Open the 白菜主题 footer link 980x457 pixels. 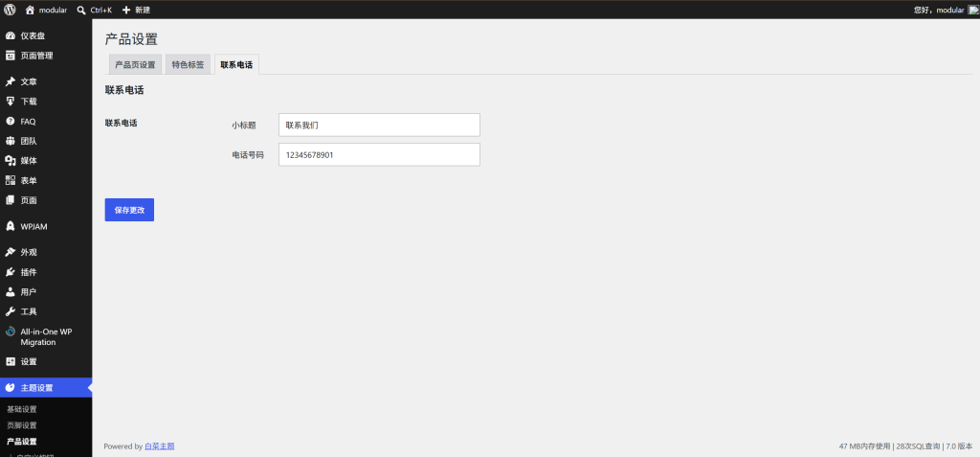tap(160, 446)
